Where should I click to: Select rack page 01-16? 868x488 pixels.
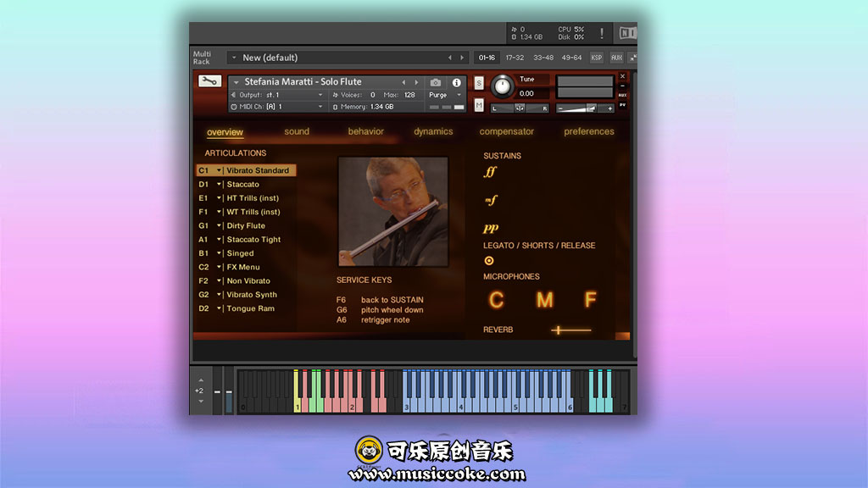[487, 58]
